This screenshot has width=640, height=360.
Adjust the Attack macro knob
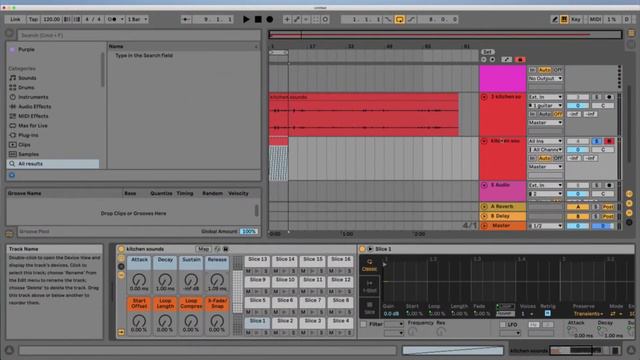click(x=139, y=280)
